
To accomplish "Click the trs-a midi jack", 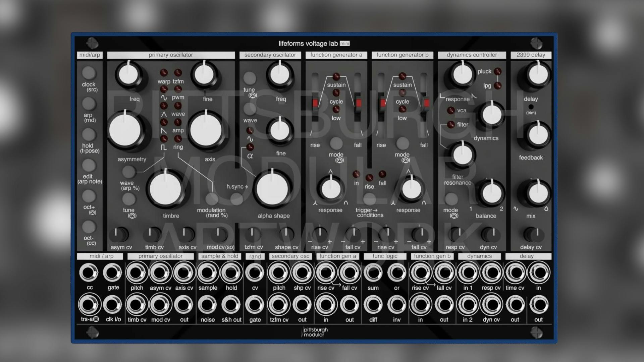I will (x=89, y=305).
